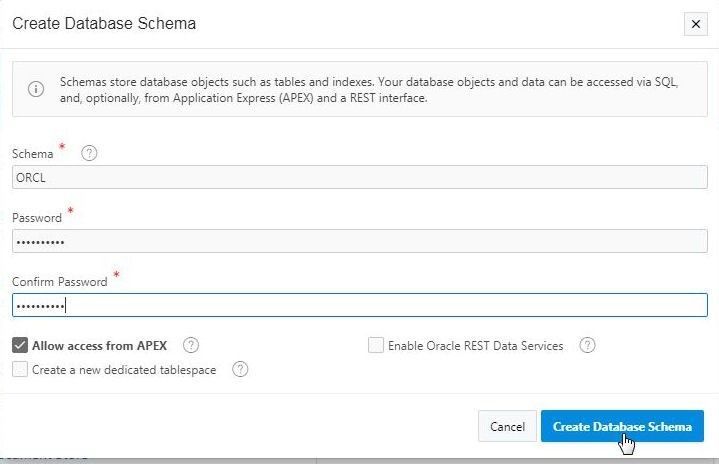The image size is (719, 464).
Task: Enable Oracle REST Data Services checkbox
Action: tap(376, 345)
